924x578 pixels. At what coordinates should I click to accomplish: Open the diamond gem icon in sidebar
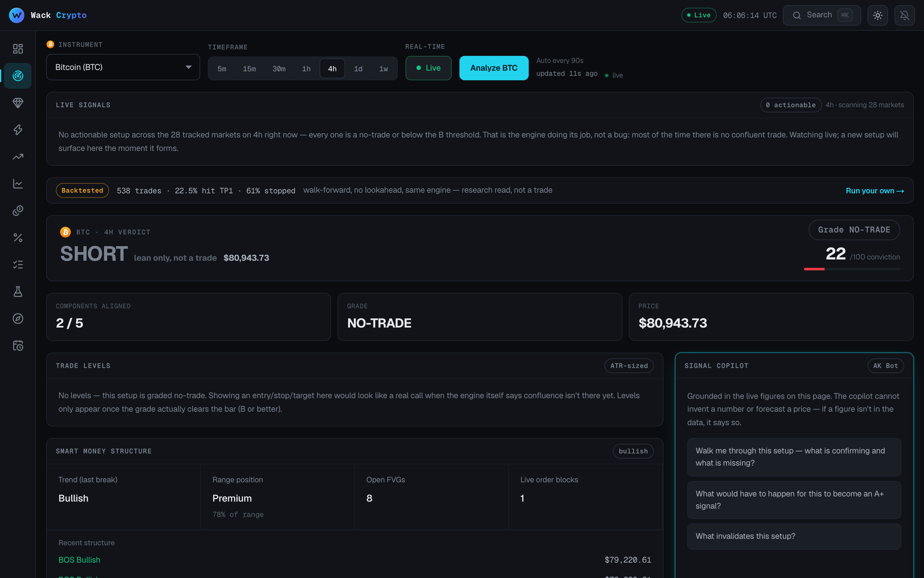(18, 103)
